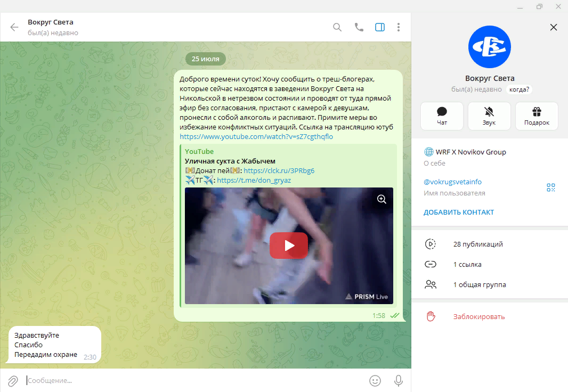
Task: Restore down the Telegram window
Action: coord(539,6)
